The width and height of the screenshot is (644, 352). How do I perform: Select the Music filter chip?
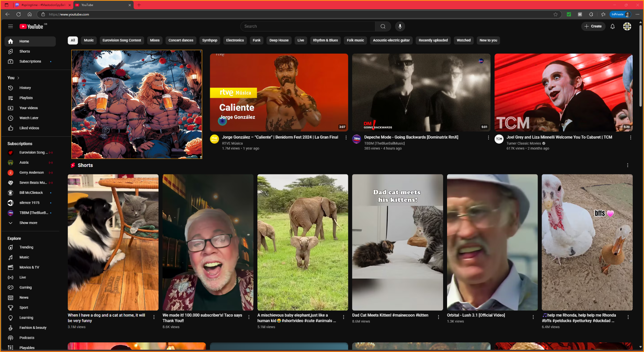click(89, 40)
